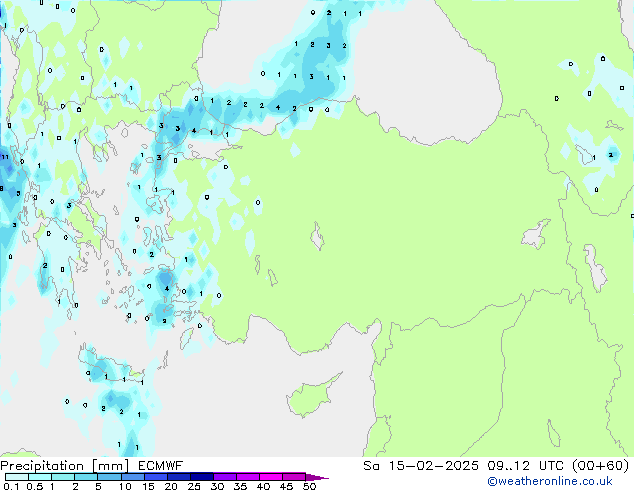Click the island of Crete on the map

pos(111,366)
